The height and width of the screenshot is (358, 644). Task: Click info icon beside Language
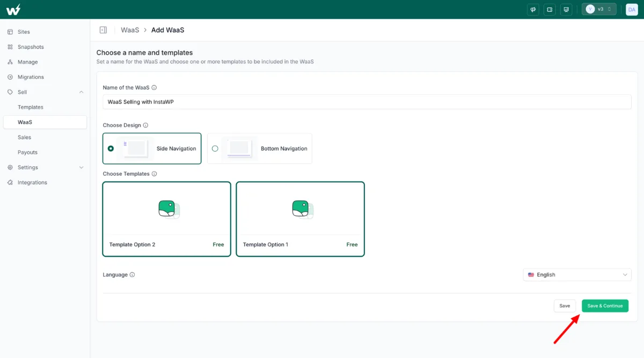[x=132, y=275]
